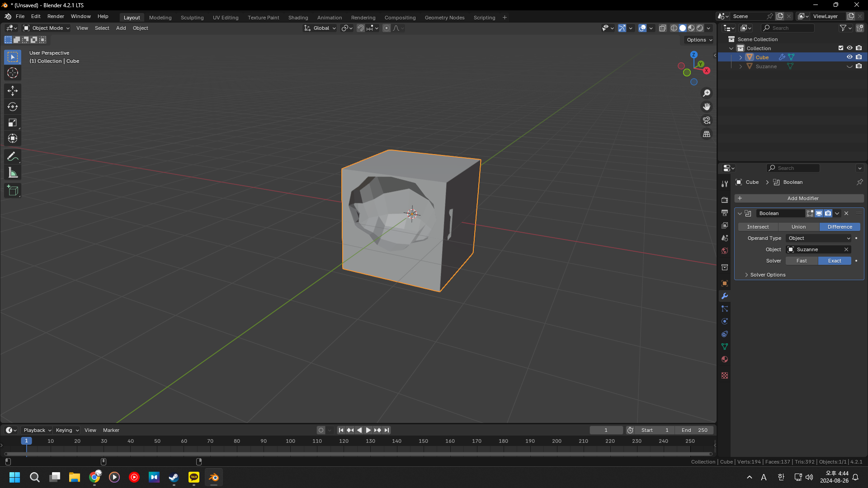
Task: Toggle Boolean modifier viewport display
Action: [819, 213]
